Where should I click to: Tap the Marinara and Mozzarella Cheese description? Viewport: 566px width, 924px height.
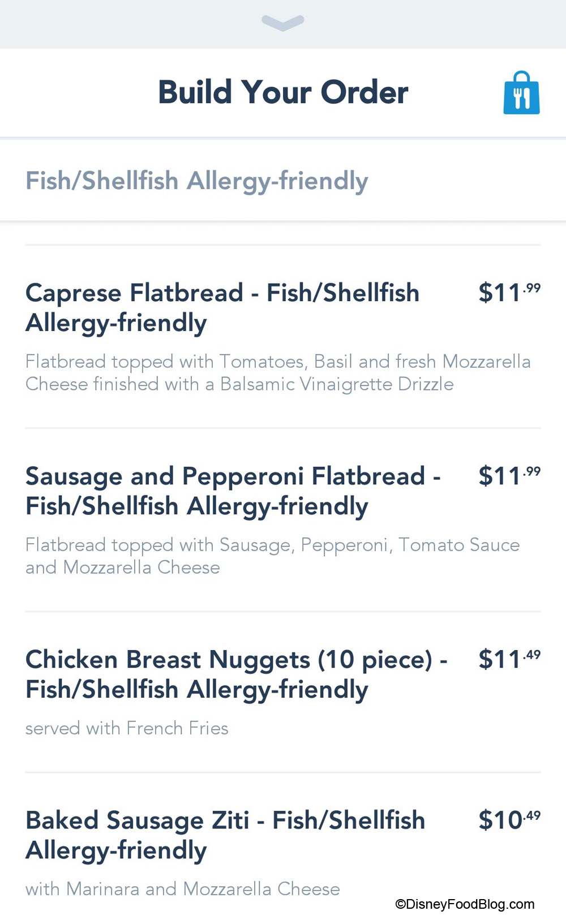click(x=182, y=889)
